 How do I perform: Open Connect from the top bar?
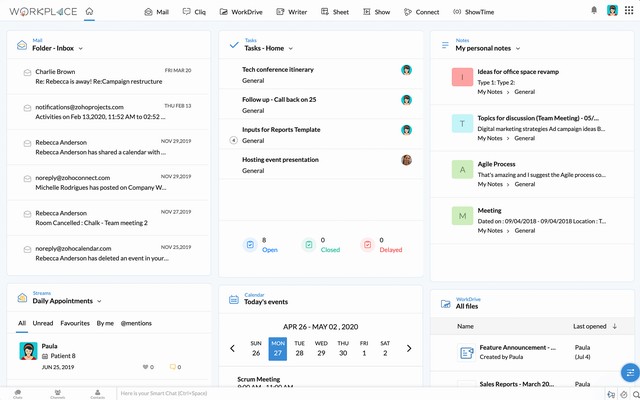[422, 12]
